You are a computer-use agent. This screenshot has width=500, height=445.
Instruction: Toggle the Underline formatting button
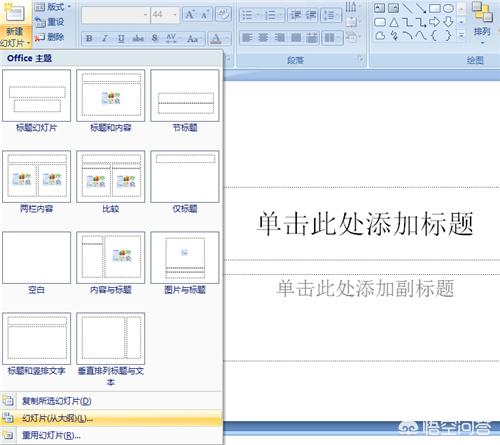coord(121,39)
